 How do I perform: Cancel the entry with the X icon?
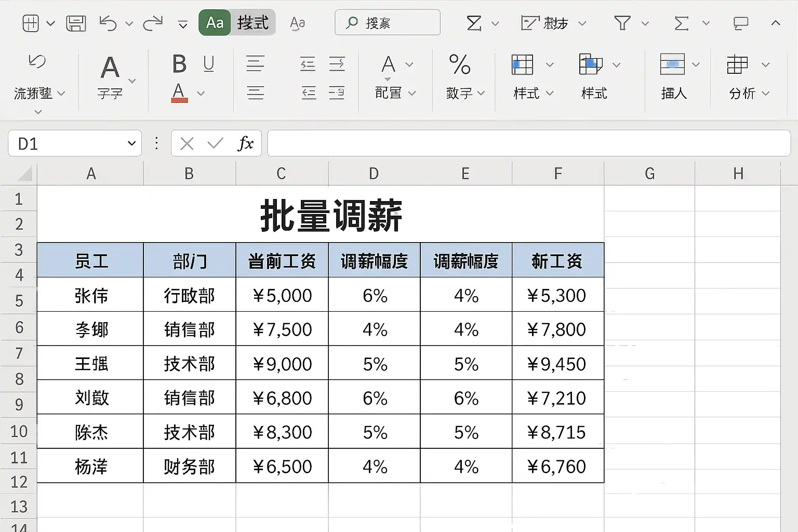[x=187, y=143]
